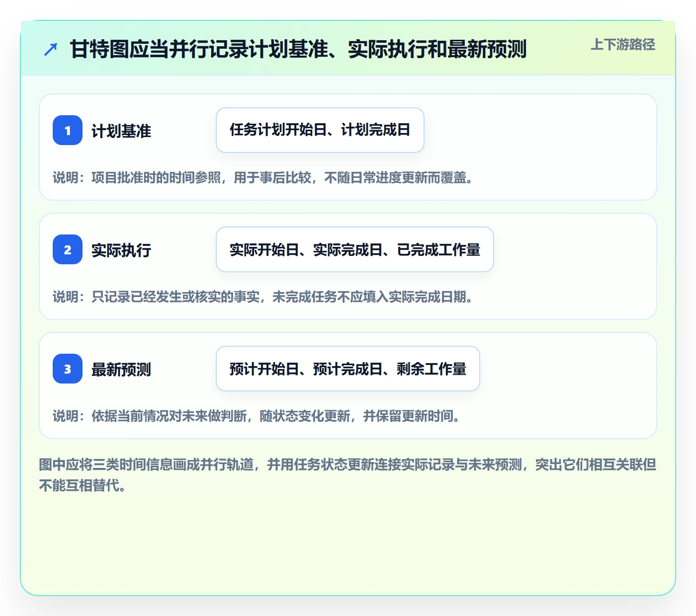Click the number 2 badge for 实际执行

pos(68,249)
